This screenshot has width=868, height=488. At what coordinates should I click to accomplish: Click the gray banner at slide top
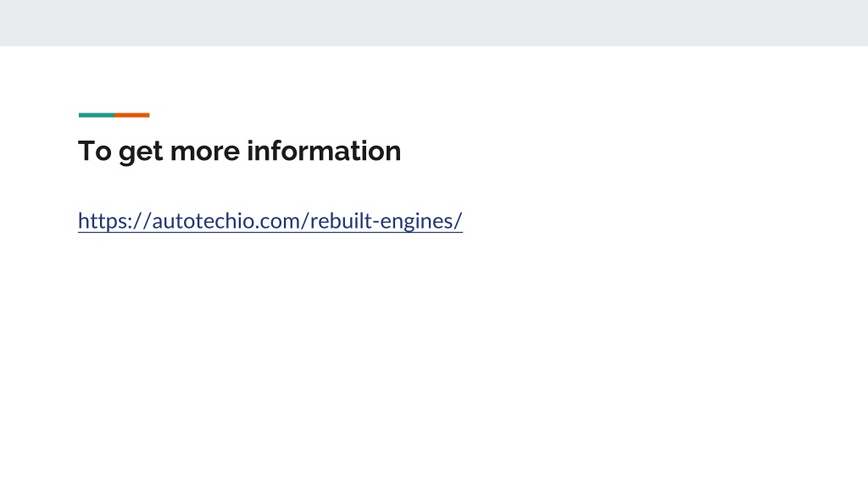coord(434,23)
